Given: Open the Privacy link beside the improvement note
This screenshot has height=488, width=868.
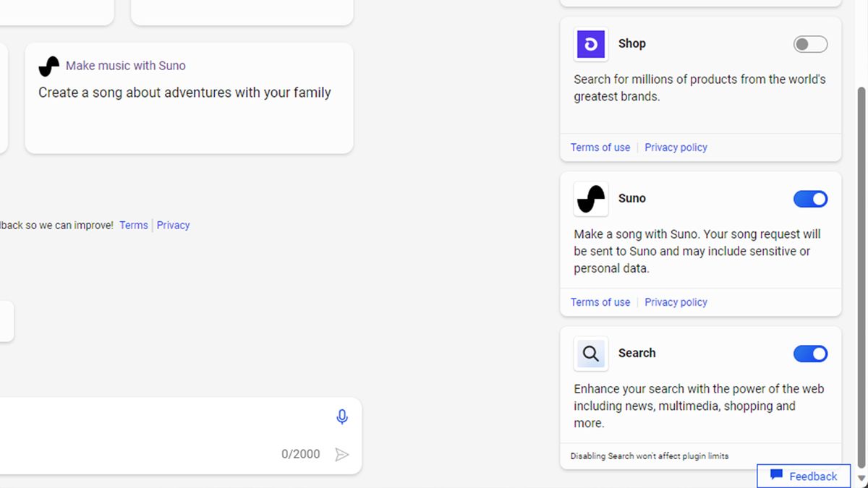Looking at the screenshot, I should pos(173,225).
